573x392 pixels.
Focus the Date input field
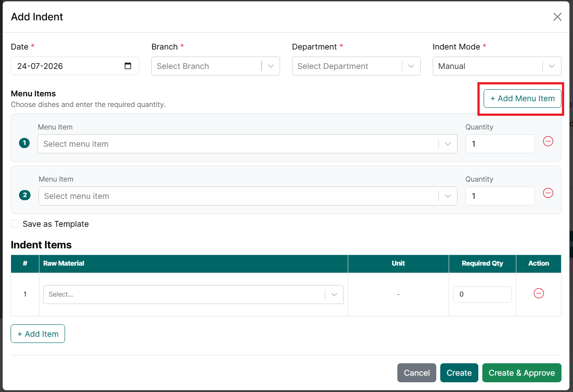click(75, 66)
